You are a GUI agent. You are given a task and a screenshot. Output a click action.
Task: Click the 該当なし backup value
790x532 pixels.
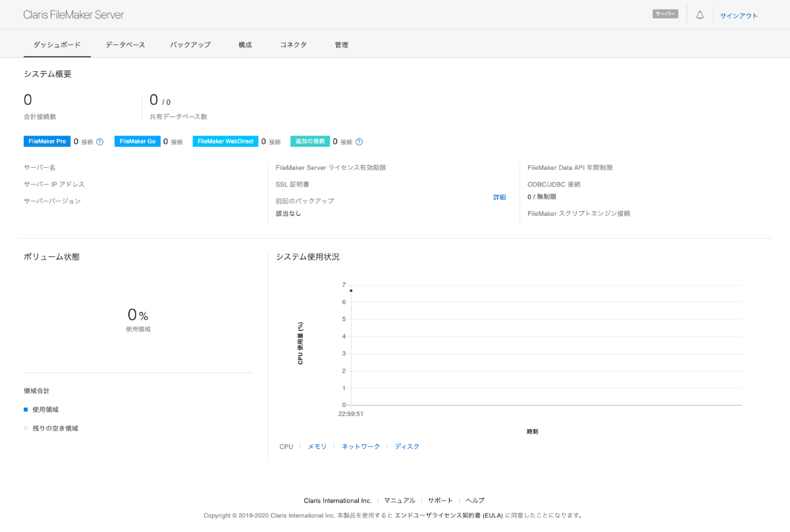(288, 213)
